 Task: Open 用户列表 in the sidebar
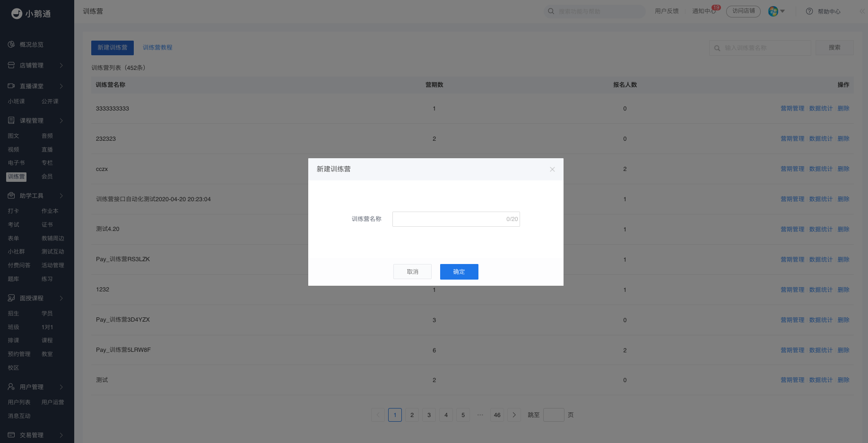[x=19, y=402]
